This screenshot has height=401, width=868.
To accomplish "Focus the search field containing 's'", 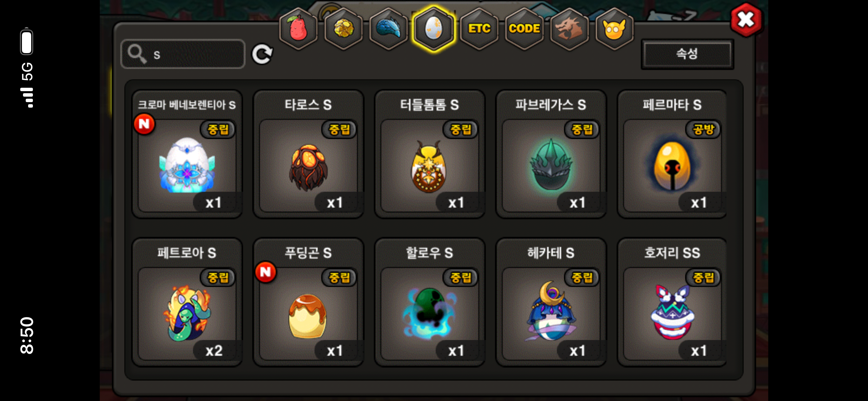I will pos(183,54).
